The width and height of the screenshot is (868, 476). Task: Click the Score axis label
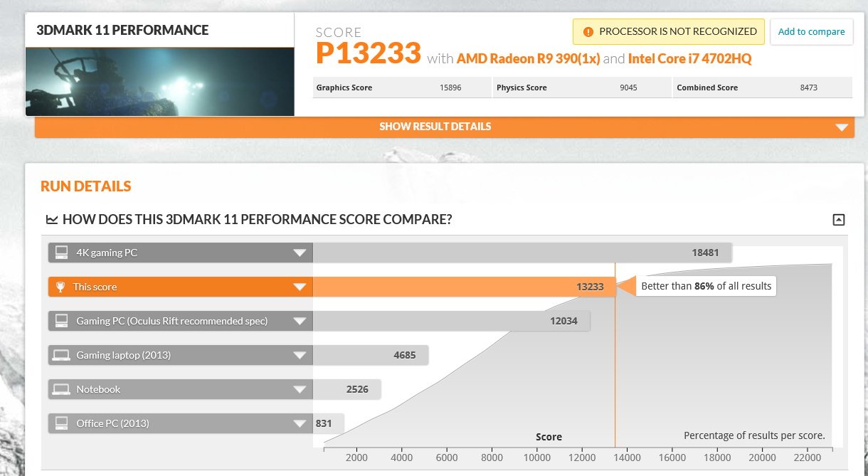(x=549, y=437)
